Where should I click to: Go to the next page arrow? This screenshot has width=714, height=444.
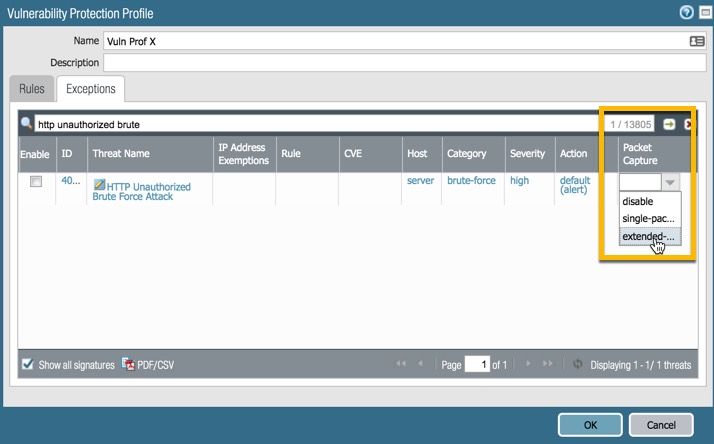click(x=530, y=365)
